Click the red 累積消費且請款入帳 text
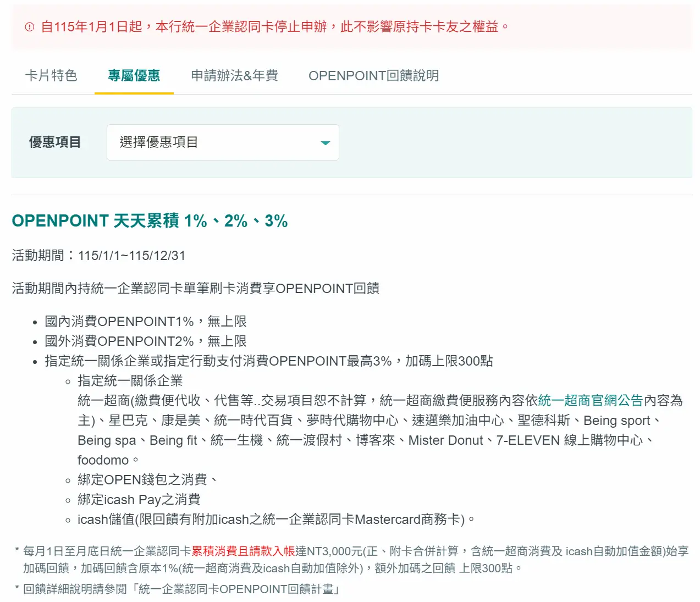 coord(243,551)
